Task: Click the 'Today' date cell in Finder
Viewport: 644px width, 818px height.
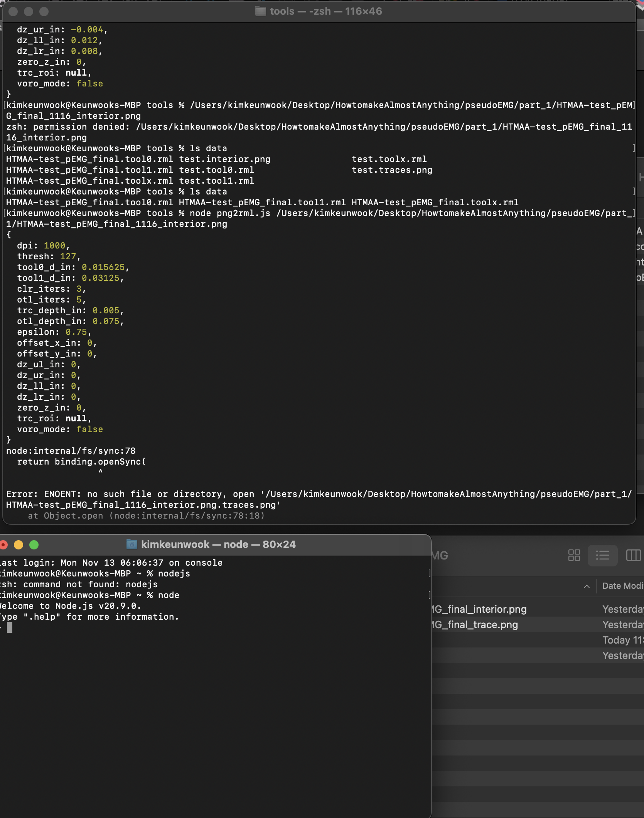Action: click(623, 640)
